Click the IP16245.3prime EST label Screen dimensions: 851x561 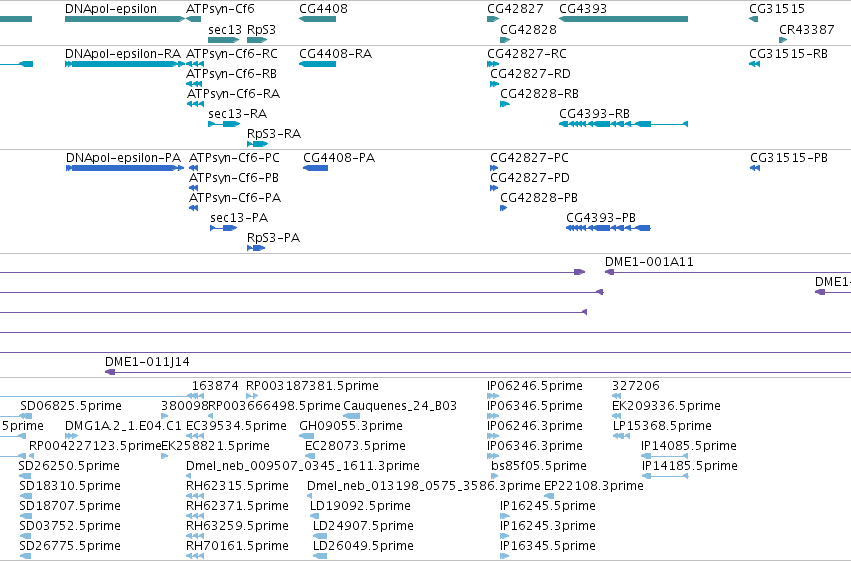(548, 526)
